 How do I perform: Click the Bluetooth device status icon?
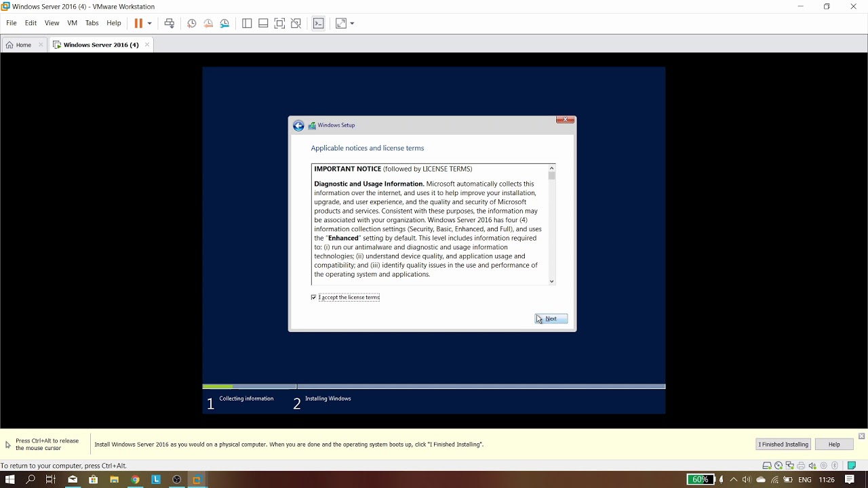click(835, 466)
